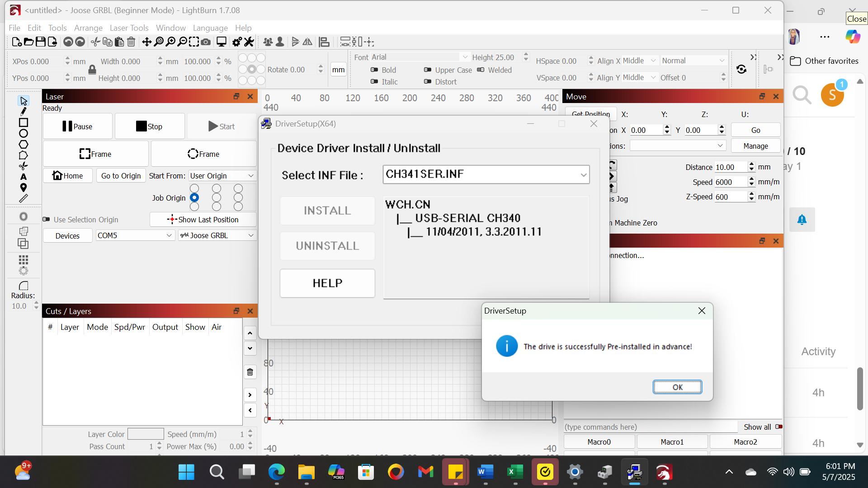Select the Measure ruler tool
868x488 pixels.
(x=24, y=198)
